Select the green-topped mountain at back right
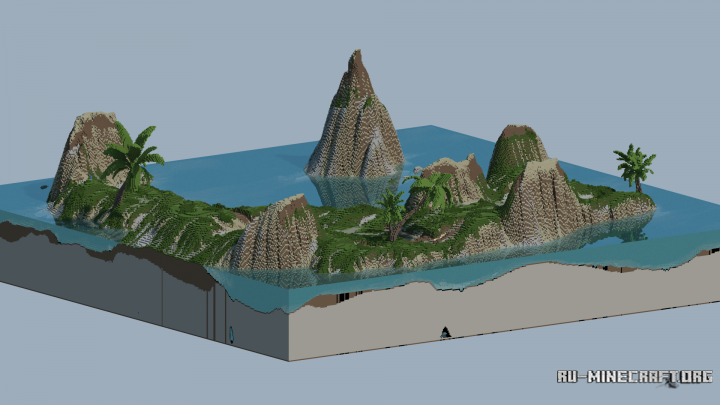 [516, 150]
